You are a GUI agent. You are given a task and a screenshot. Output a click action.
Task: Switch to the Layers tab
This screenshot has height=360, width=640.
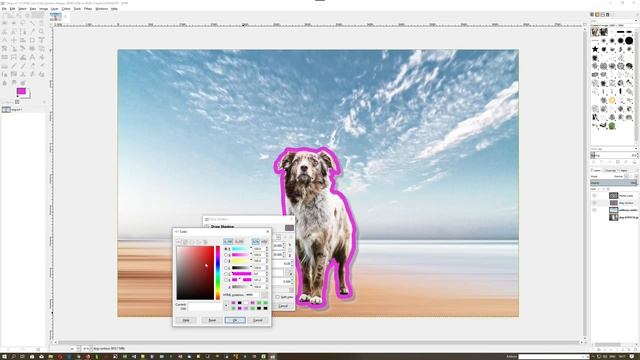click(597, 170)
